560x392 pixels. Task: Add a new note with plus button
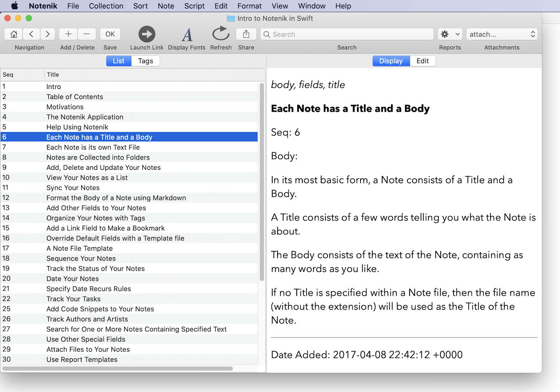pos(68,34)
